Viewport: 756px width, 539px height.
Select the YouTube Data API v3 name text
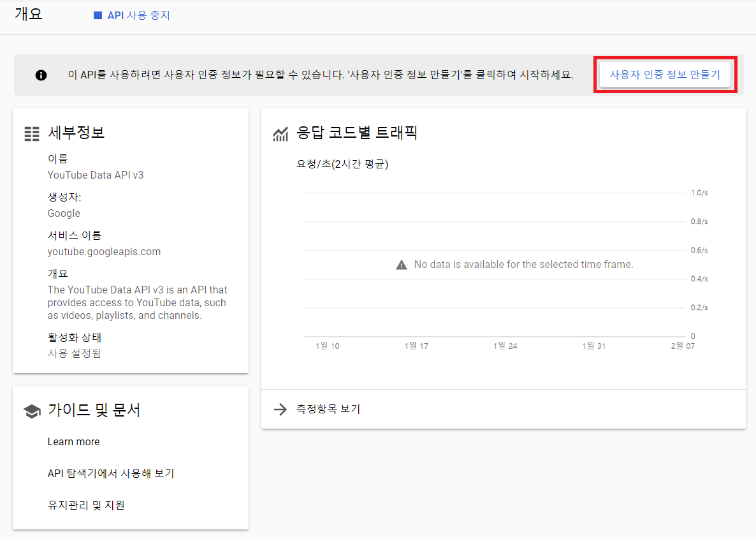point(96,175)
